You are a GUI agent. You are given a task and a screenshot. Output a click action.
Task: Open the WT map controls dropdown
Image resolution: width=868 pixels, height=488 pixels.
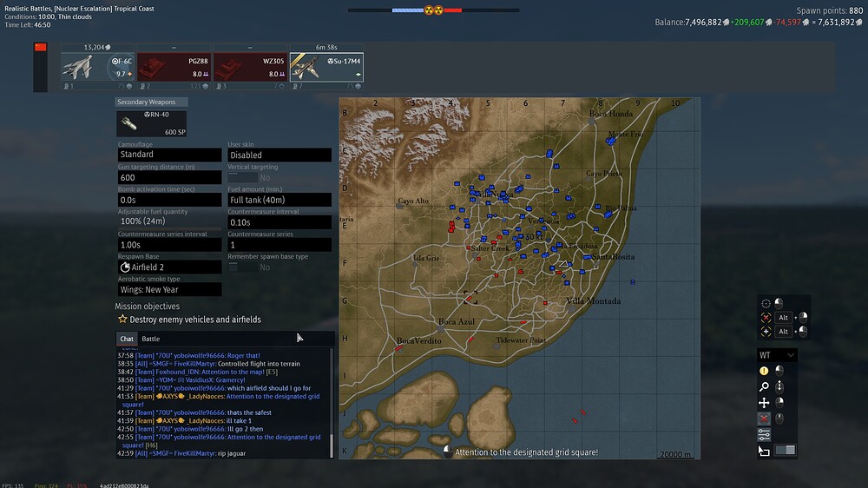pos(777,355)
